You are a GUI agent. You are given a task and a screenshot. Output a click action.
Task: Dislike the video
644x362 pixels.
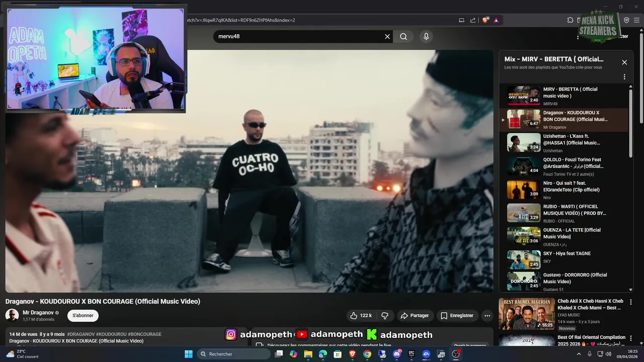click(385, 316)
